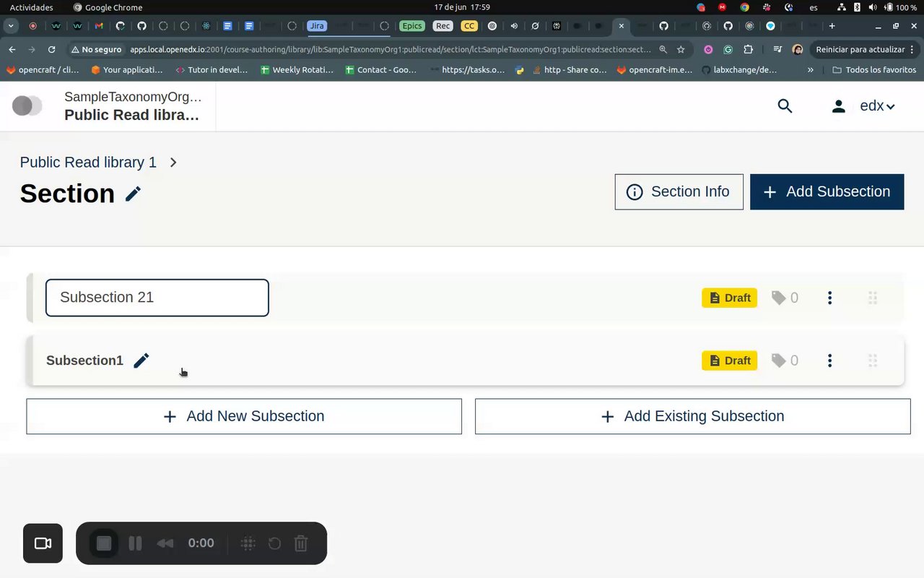Screen dimensions: 924x578
Task: Click the Section Info button
Action: pos(679,191)
